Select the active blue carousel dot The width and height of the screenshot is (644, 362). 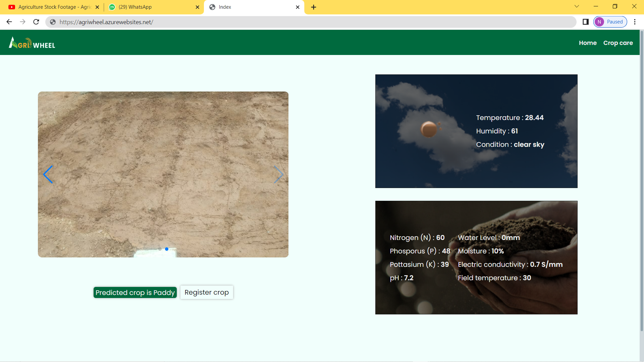(167, 249)
